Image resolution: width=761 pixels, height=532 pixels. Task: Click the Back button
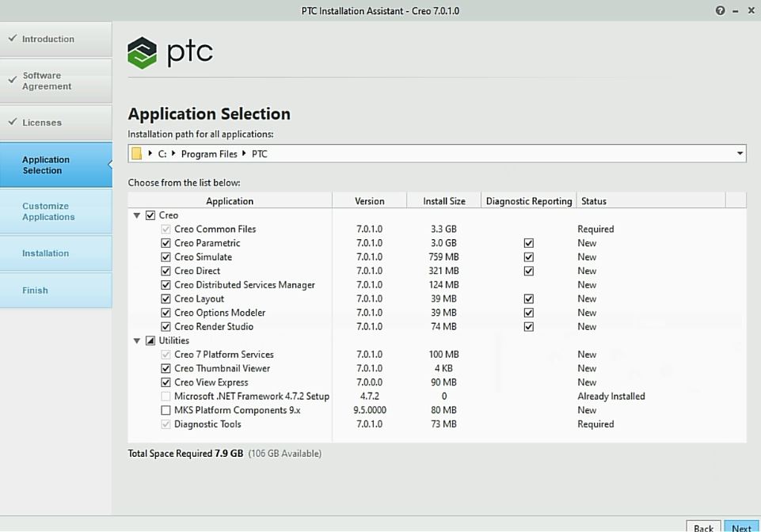pyautogui.click(x=704, y=526)
